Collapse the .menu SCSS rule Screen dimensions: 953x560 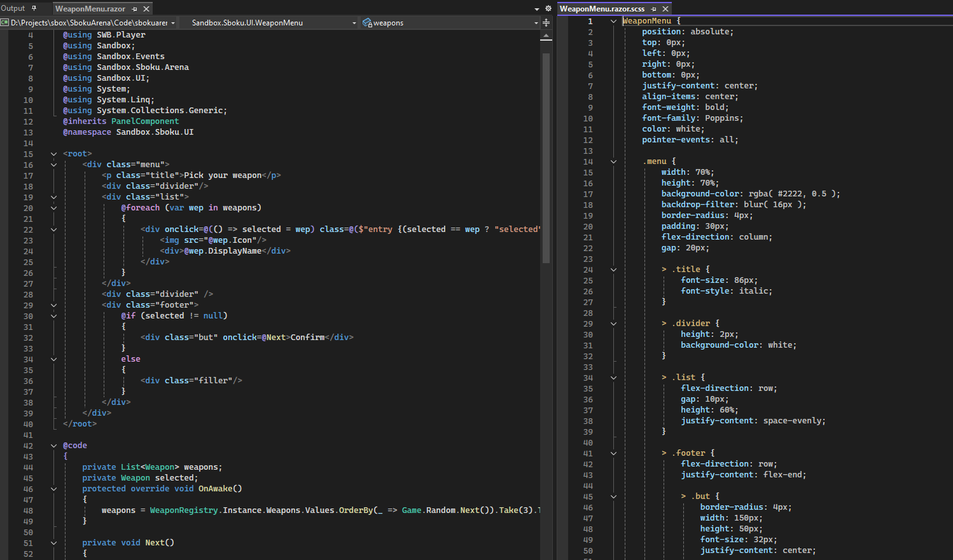(x=613, y=161)
